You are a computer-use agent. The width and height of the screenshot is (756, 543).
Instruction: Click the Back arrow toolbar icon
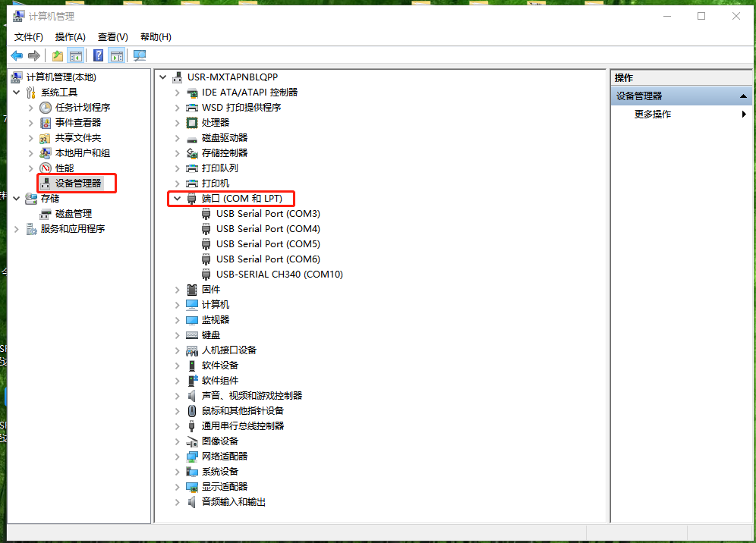coord(17,56)
